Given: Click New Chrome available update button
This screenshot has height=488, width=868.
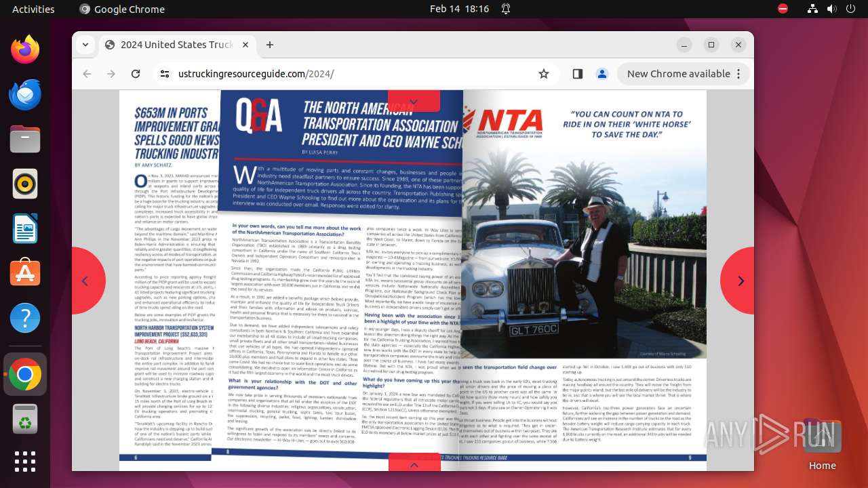Looking at the screenshot, I should [x=678, y=74].
